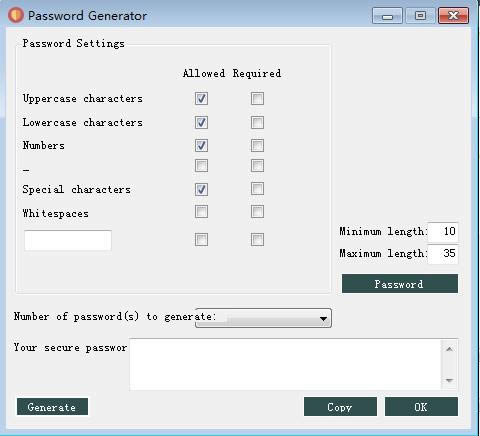Click the password output scrollbar down arrow
The image size is (480, 436).
(x=449, y=381)
